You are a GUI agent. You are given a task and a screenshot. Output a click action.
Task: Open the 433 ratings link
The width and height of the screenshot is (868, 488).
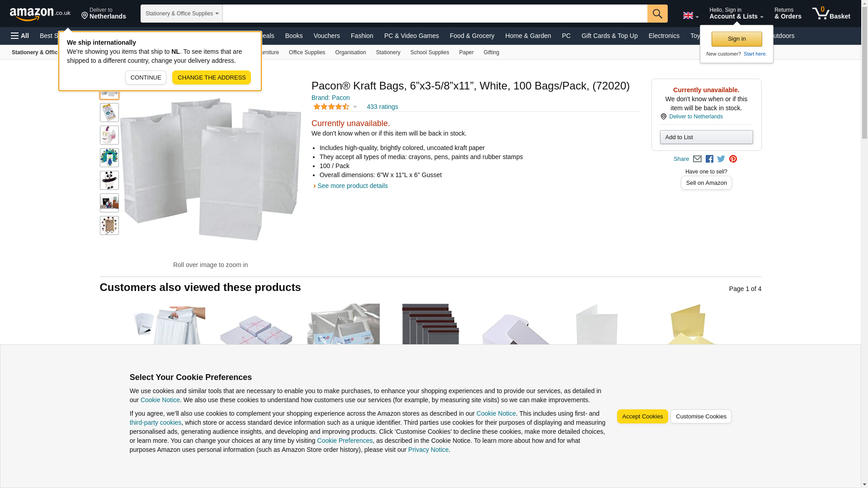click(x=382, y=107)
